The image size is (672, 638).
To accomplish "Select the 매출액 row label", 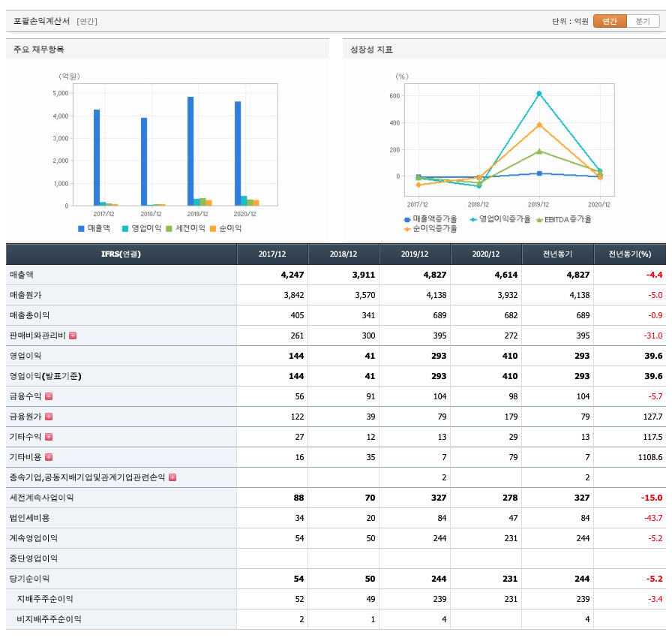I will click(x=22, y=275).
